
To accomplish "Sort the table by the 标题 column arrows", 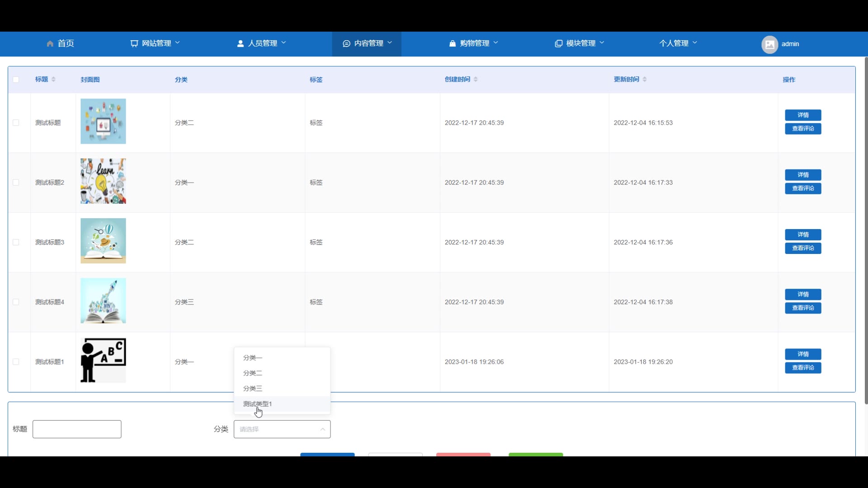I will point(53,80).
